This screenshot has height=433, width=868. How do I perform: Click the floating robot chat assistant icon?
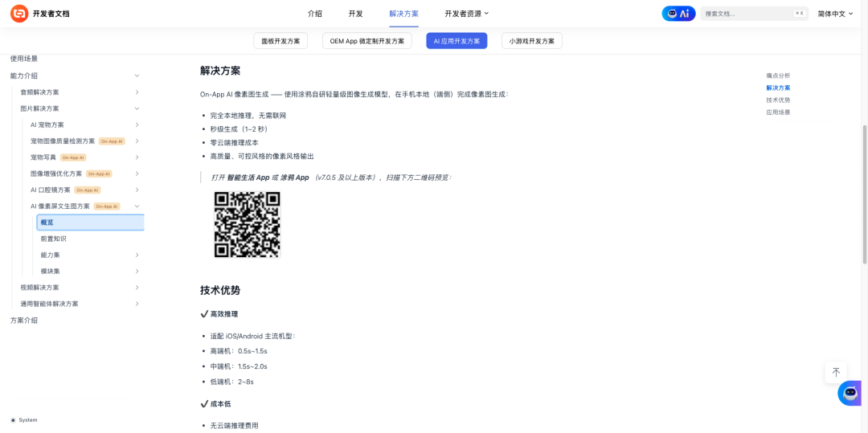[x=850, y=393]
